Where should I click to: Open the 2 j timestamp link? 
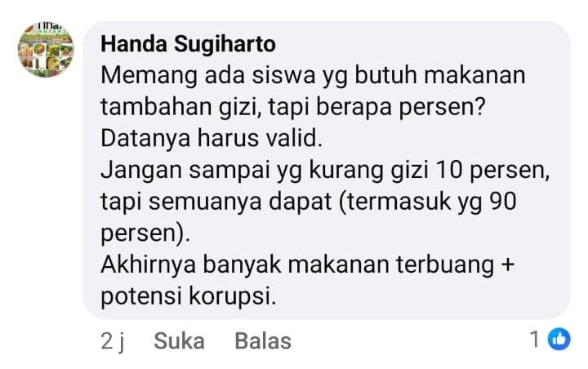[112, 341]
